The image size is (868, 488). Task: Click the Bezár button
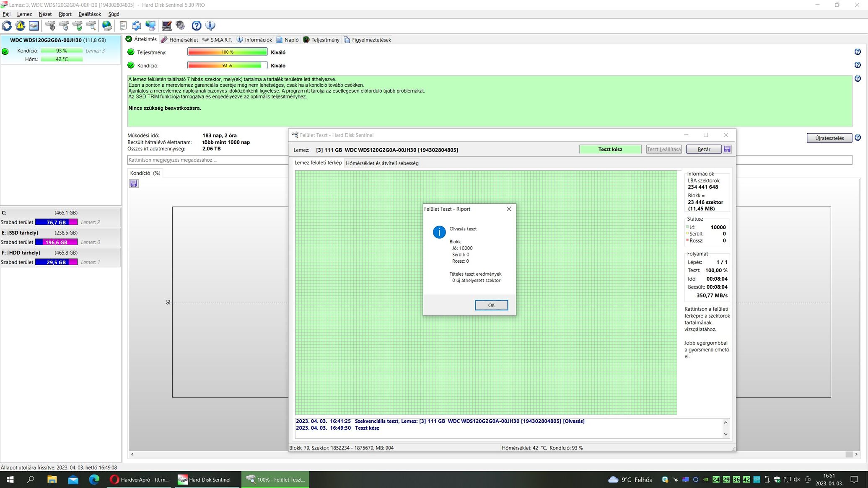[x=704, y=150]
